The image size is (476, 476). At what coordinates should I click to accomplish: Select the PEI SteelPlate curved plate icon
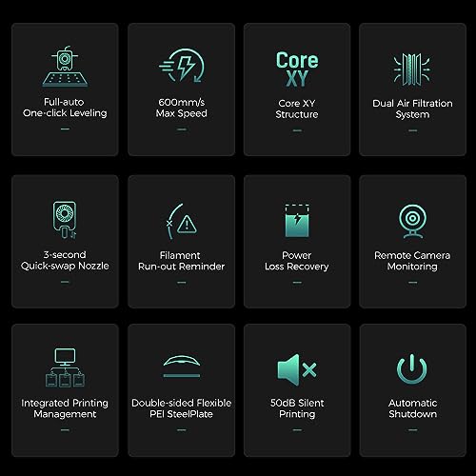point(182,367)
